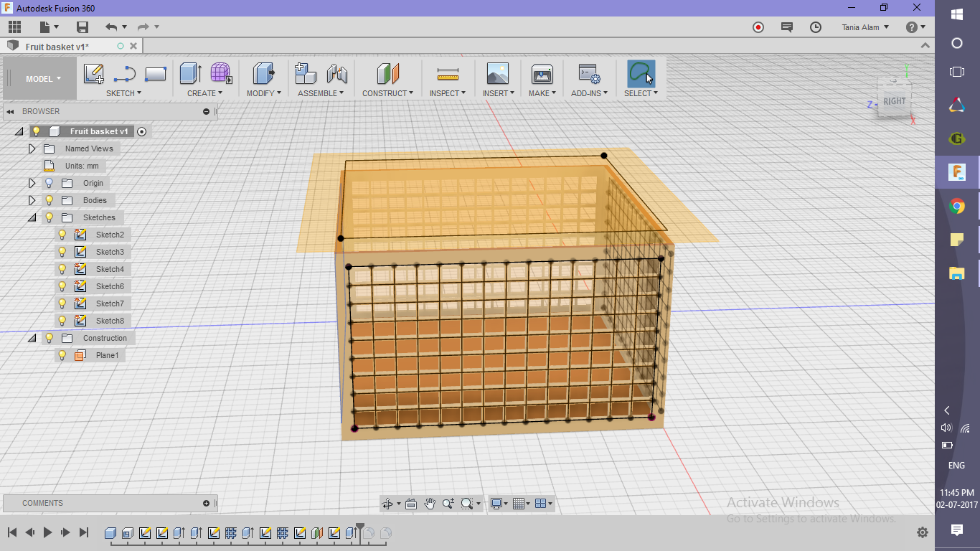Open the INSPECT menu
The image size is (980, 551).
tap(448, 93)
